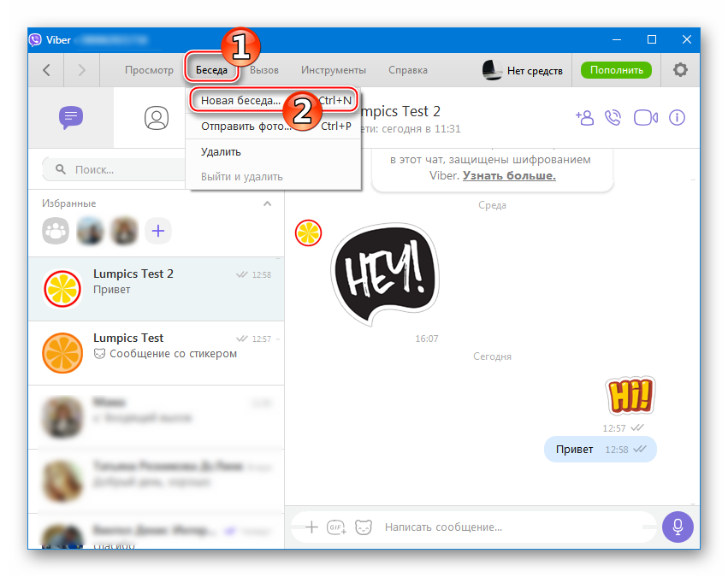728x577 pixels.
Task: Open the Узнать больше link
Action: click(509, 175)
